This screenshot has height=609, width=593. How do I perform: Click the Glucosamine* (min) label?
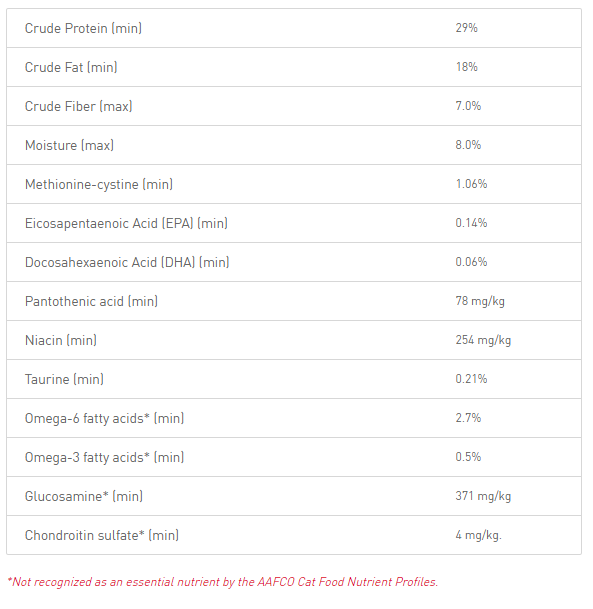coord(83,496)
